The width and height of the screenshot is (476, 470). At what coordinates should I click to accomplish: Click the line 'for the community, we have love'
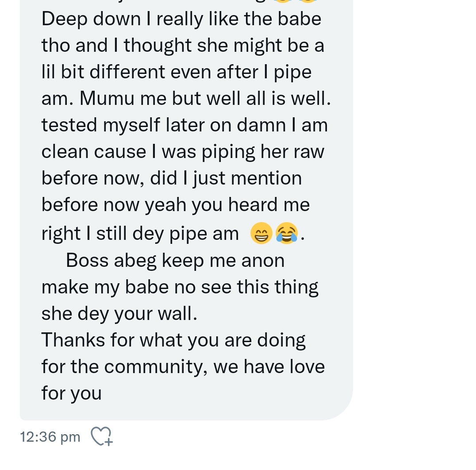coord(183,367)
